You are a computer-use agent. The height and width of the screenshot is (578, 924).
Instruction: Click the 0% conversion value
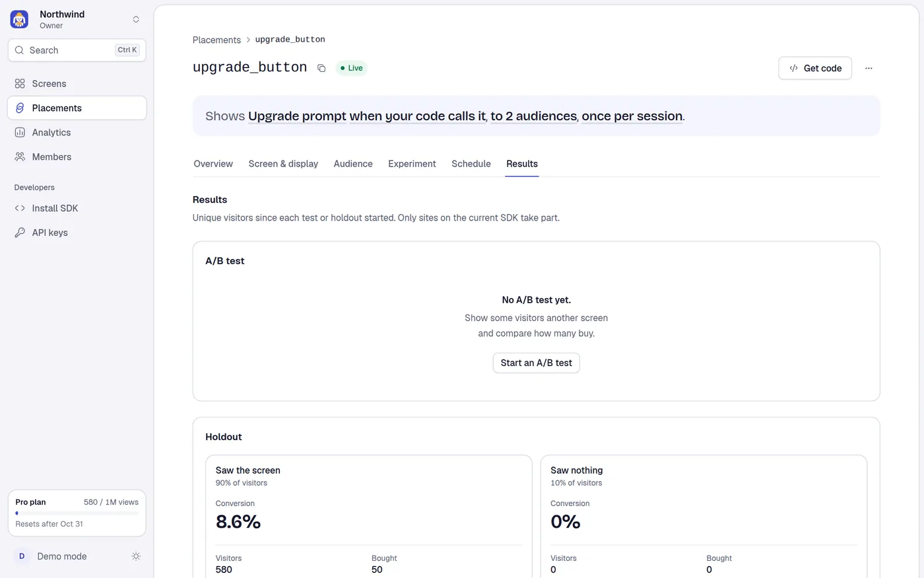(x=566, y=522)
